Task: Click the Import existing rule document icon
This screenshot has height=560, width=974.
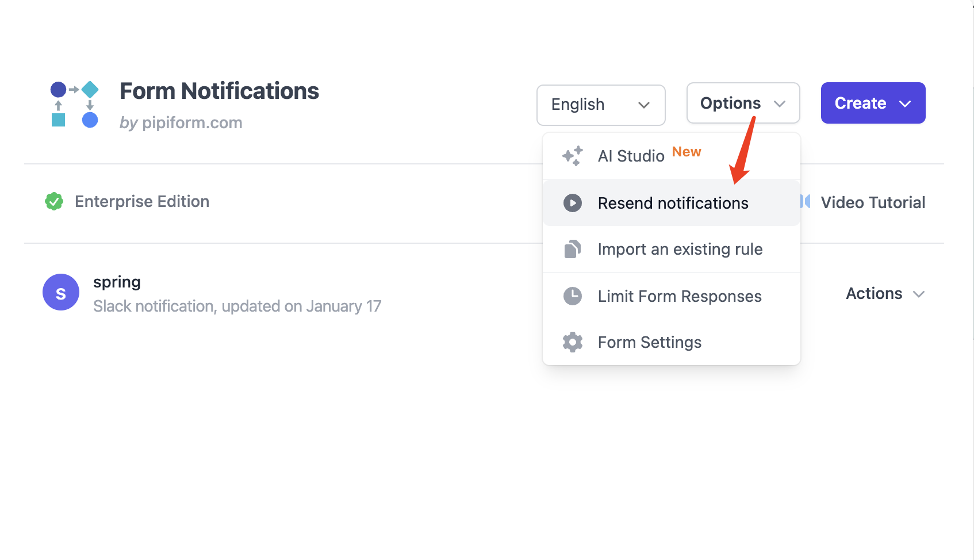Action: coord(573,249)
